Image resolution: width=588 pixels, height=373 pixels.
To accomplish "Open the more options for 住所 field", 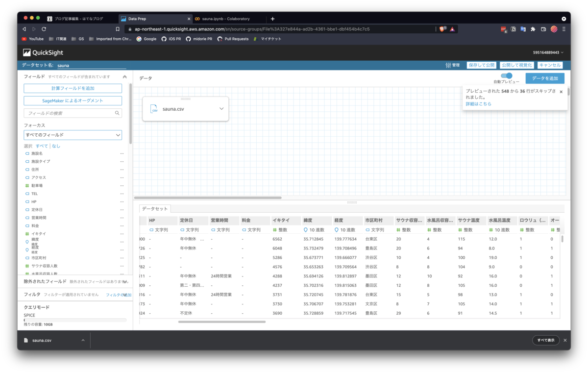I will pyautogui.click(x=122, y=170).
